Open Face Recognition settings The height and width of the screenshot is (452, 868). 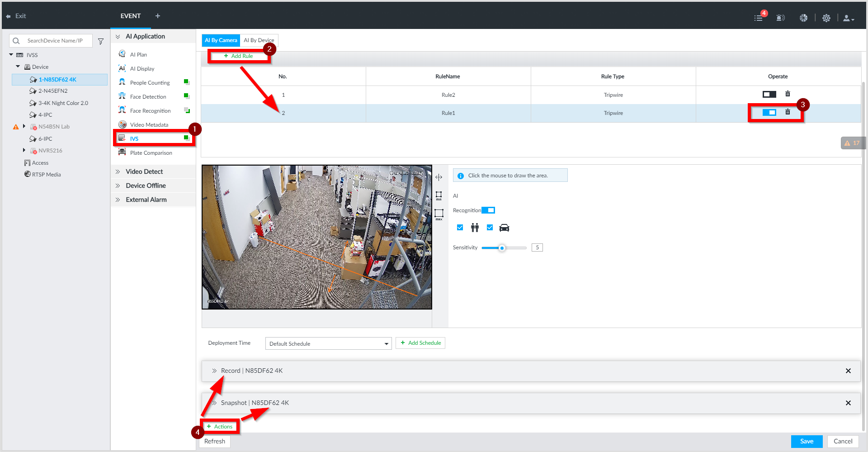[150, 110]
